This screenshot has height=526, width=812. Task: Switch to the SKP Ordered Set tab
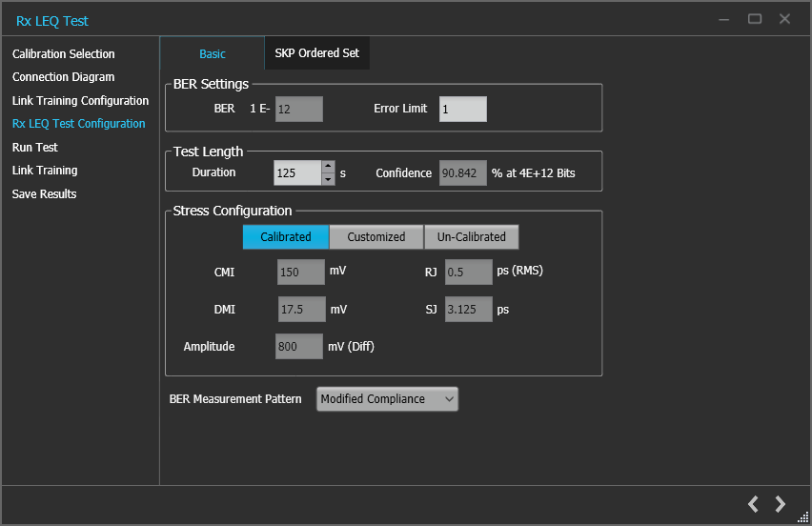pyautogui.click(x=316, y=53)
